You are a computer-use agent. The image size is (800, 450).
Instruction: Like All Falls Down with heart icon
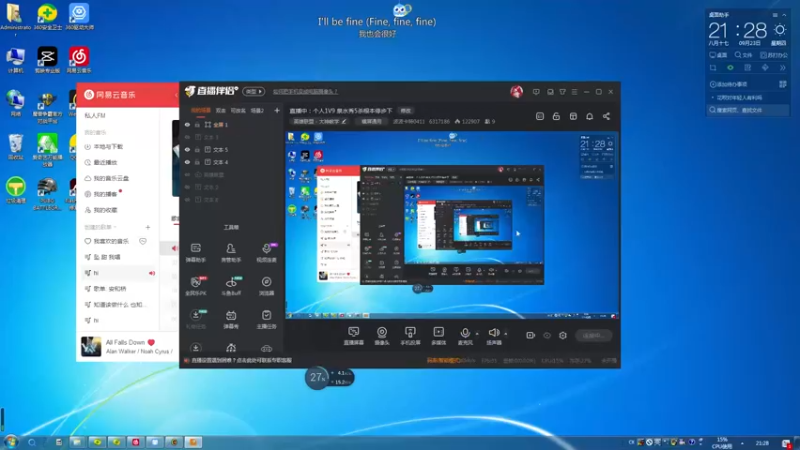coord(151,342)
